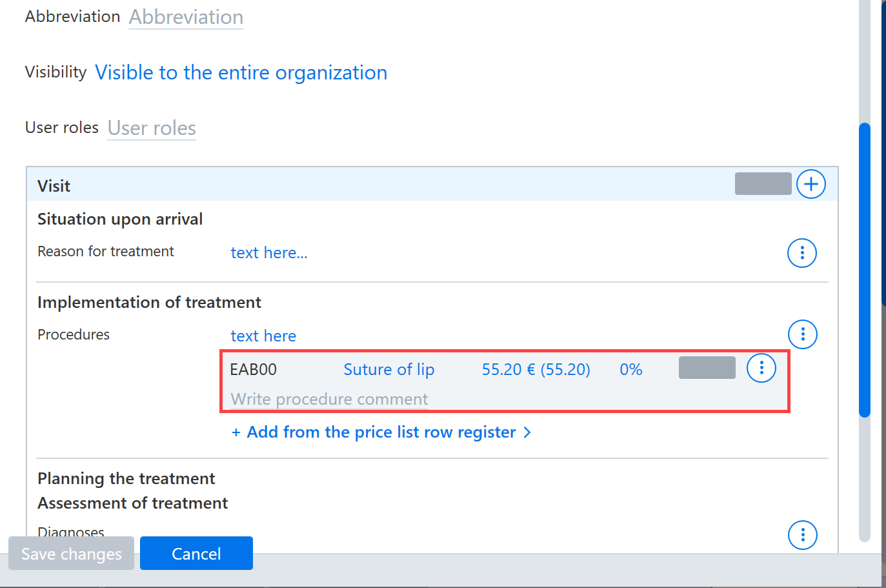Open the options menu for Reason for treatment
Screen dimensions: 886x588
coord(802,253)
